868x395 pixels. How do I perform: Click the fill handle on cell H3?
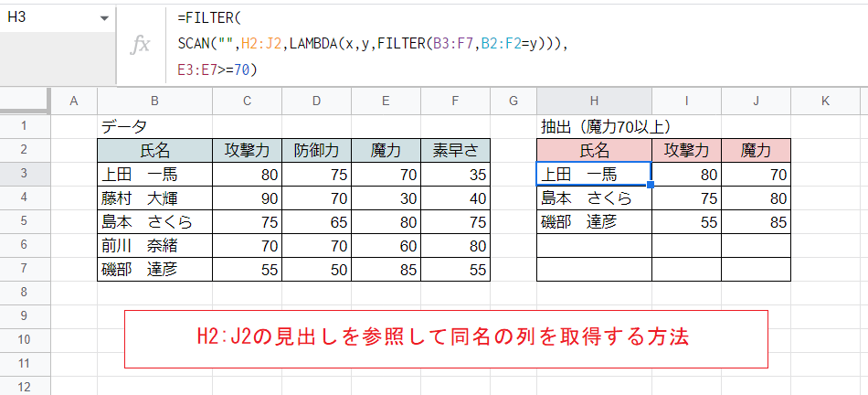[x=651, y=185]
